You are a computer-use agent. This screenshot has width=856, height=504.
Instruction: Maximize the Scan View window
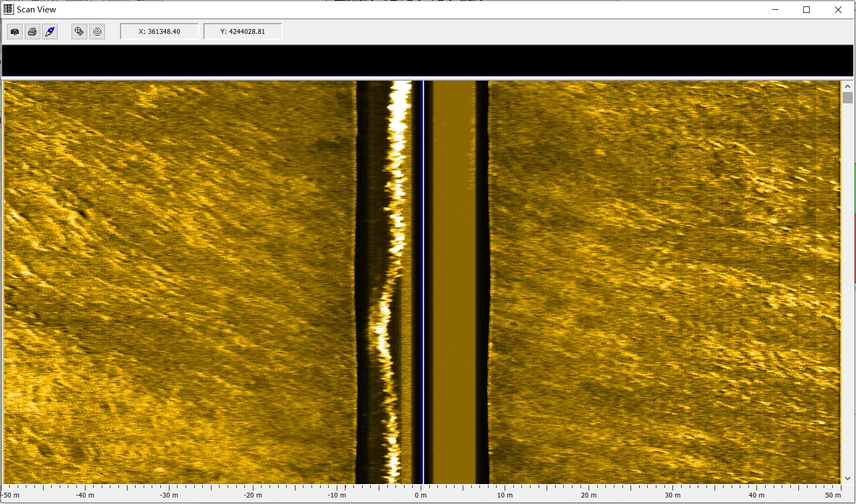[x=807, y=10]
